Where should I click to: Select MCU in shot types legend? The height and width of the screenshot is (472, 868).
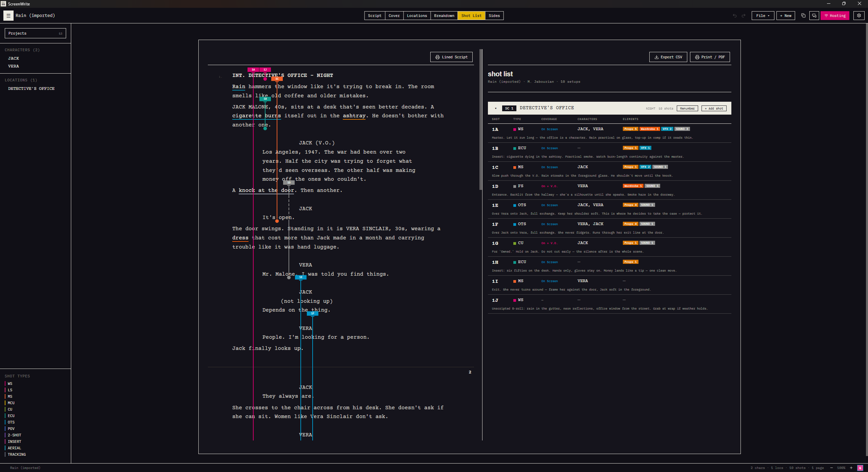[x=11, y=403]
